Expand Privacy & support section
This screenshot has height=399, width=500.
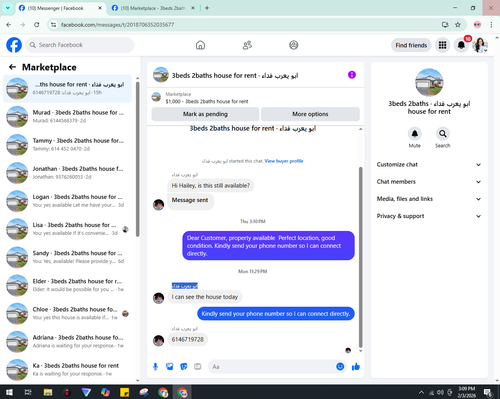pos(429,216)
